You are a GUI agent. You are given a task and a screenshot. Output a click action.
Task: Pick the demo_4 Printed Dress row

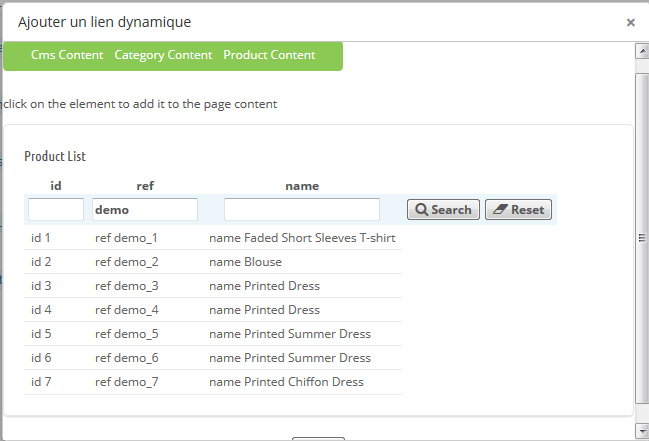pos(213,310)
